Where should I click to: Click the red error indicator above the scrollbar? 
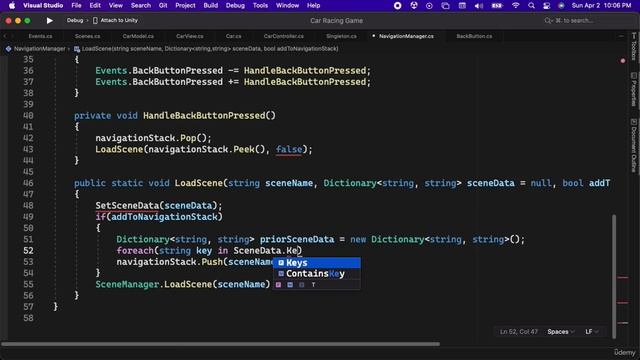622,61
